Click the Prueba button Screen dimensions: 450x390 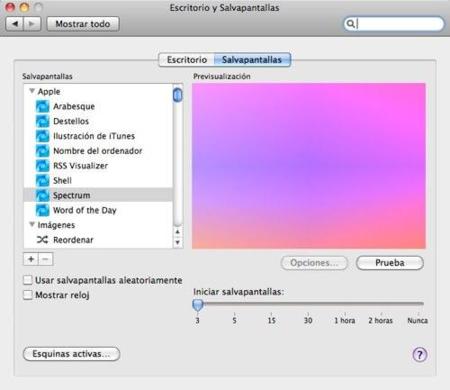390,263
